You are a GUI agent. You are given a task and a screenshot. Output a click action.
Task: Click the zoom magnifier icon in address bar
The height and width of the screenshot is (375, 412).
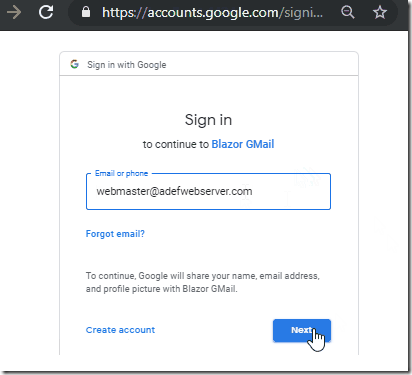(x=348, y=13)
